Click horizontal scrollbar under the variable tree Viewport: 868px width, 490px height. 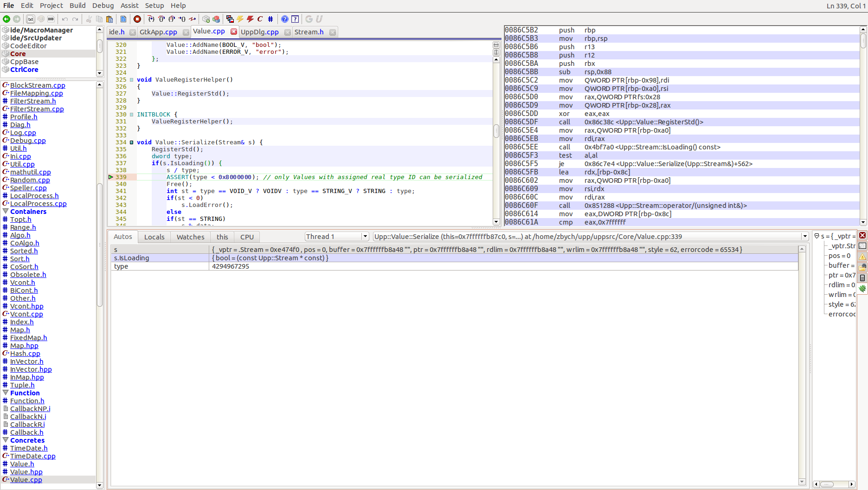834,484
